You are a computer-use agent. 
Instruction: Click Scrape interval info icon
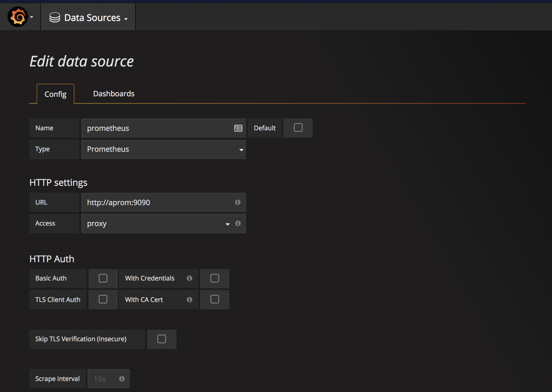tap(122, 379)
